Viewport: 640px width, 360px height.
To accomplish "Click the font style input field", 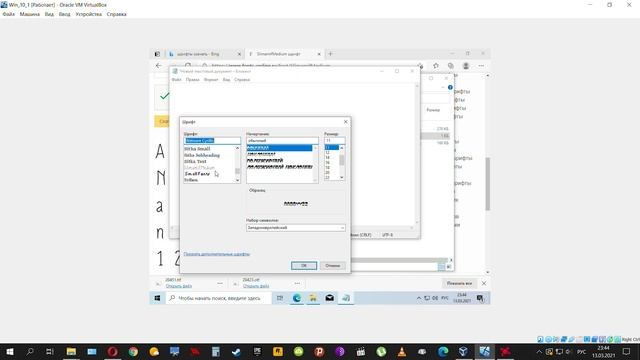I will pos(282,140).
